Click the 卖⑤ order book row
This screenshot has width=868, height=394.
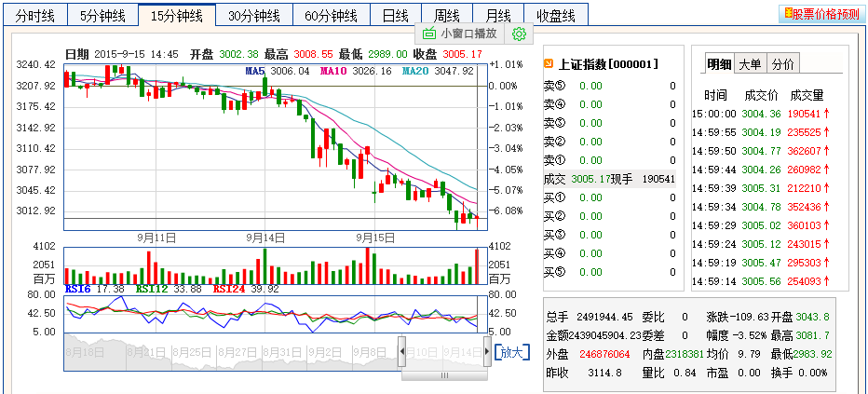coord(609,86)
